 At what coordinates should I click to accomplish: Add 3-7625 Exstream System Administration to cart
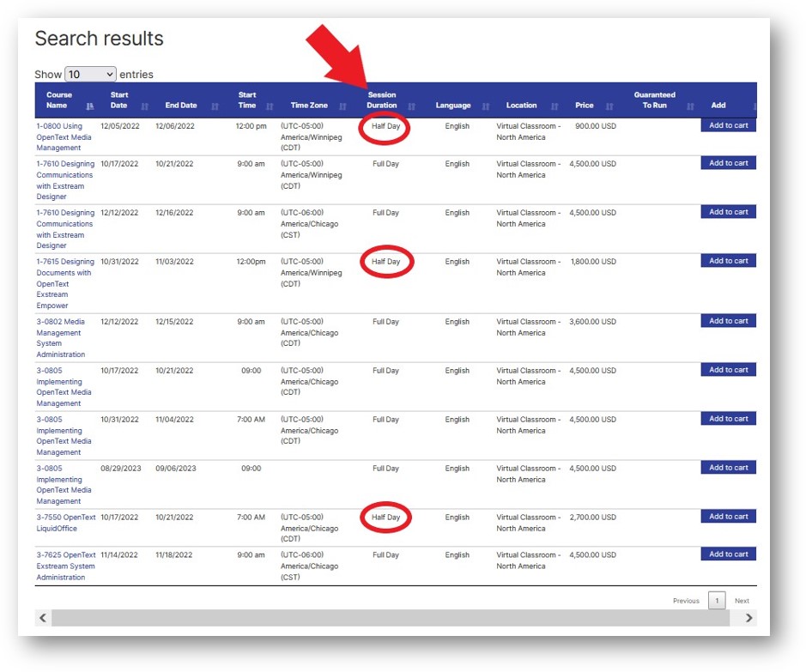pos(729,554)
